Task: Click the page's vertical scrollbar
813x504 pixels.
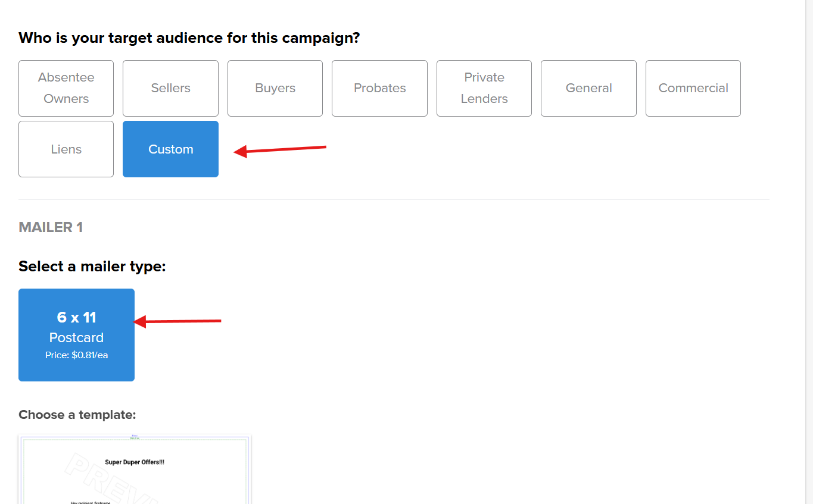Action: pos(809,238)
